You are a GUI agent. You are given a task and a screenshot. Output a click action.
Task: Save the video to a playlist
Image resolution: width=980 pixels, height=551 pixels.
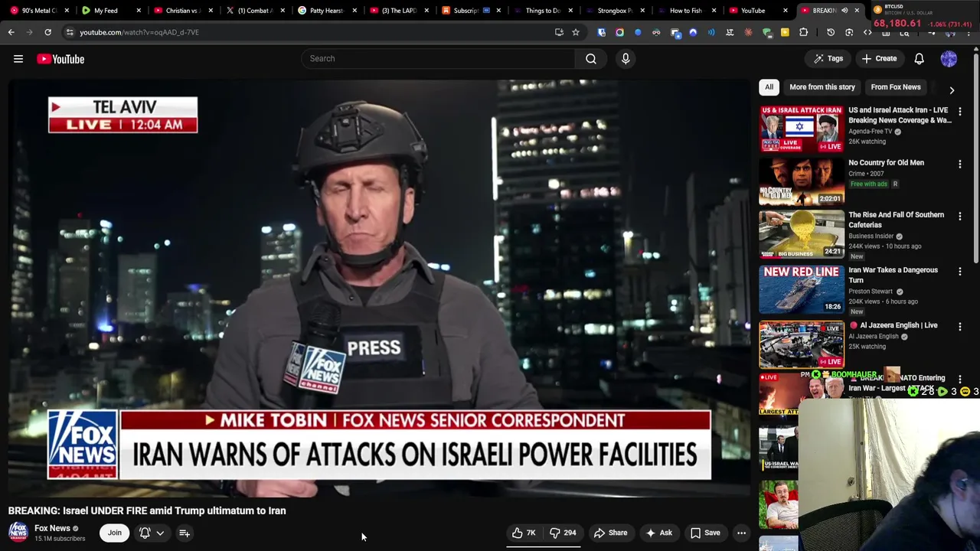tap(705, 533)
